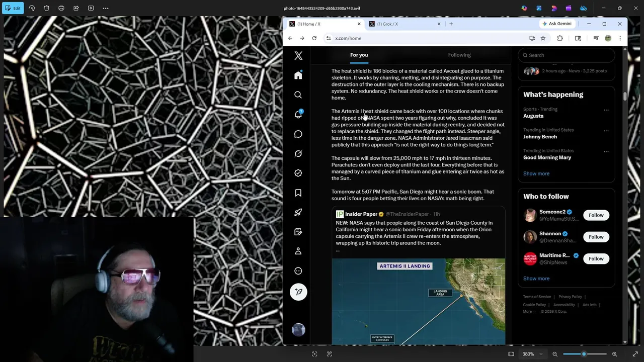Screen dimensions: 644x362
Task: Open Chrome profile avatar
Action: 608,38
